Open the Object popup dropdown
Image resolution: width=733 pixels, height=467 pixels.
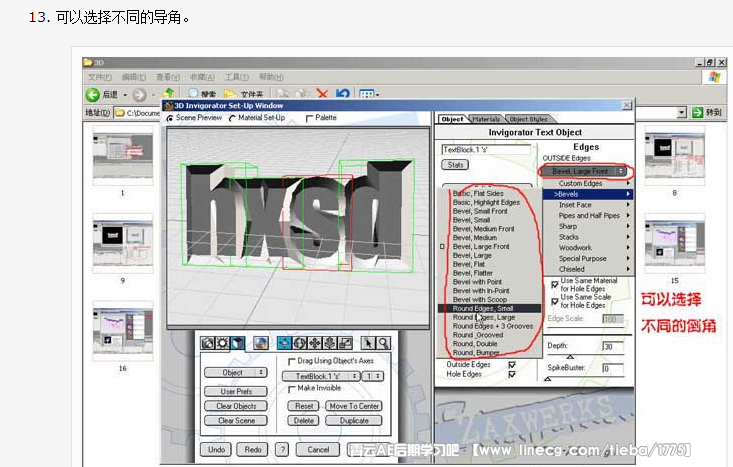click(x=236, y=373)
